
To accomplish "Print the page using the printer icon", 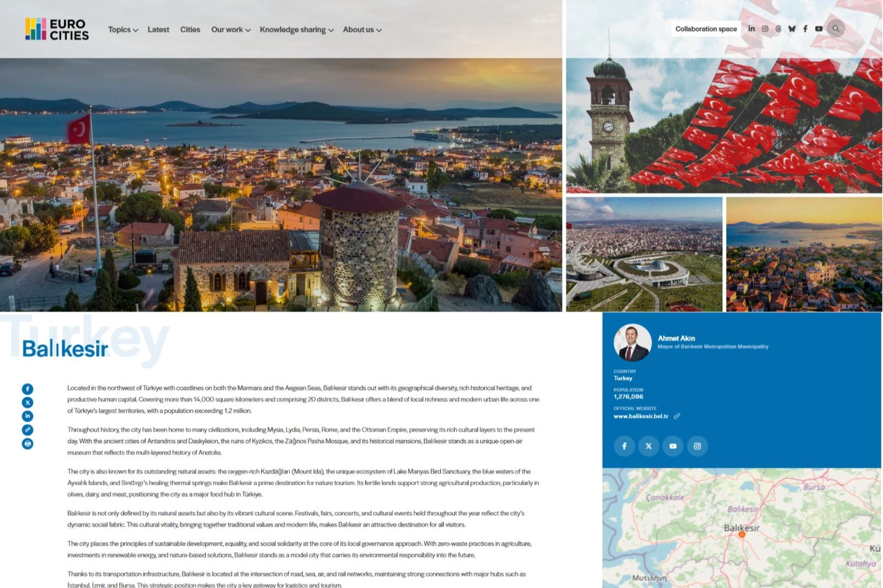I will tap(28, 443).
